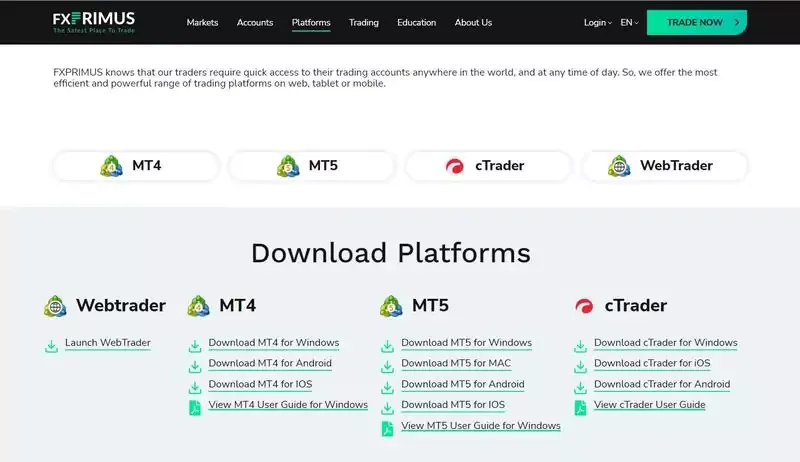Click the Download Platforms heading

[x=391, y=253]
